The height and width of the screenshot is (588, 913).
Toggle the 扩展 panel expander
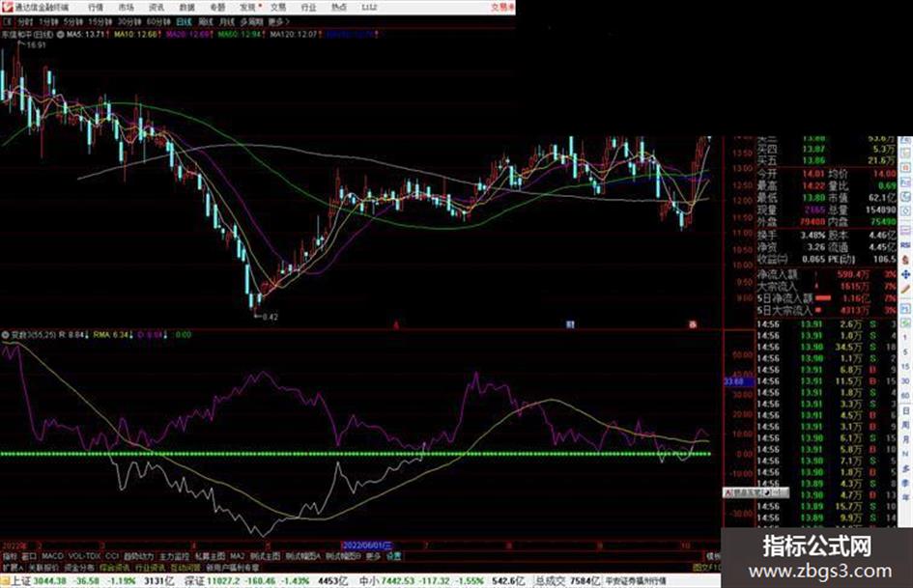pyautogui.click(x=13, y=567)
